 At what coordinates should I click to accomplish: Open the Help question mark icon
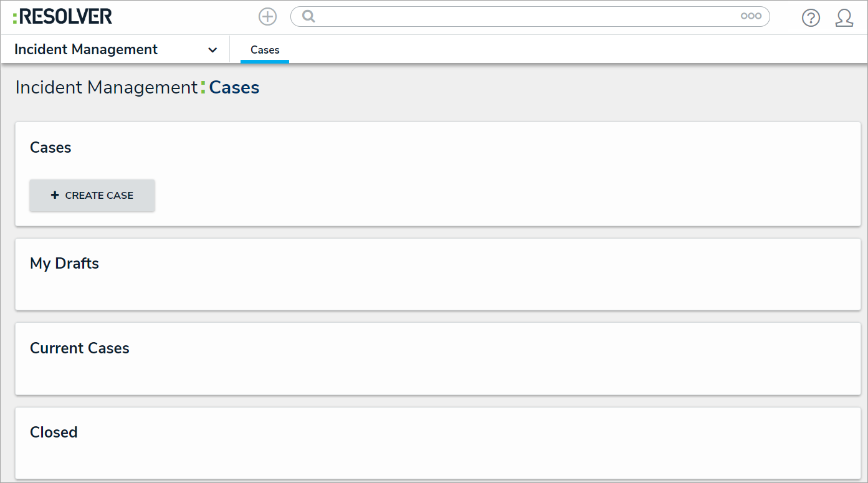click(x=811, y=18)
